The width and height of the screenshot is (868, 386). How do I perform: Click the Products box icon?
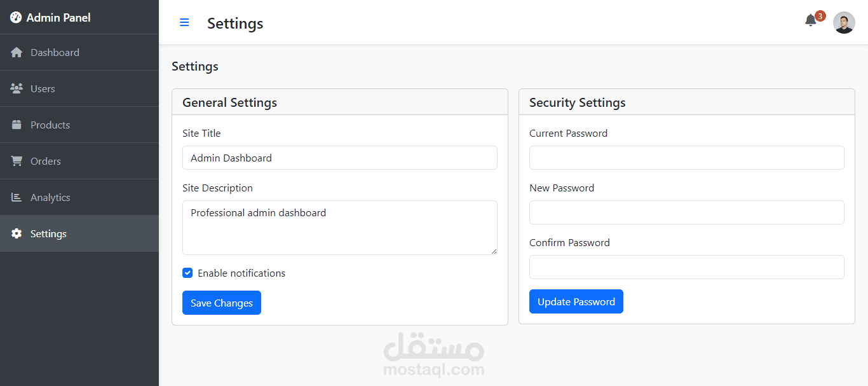click(17, 125)
